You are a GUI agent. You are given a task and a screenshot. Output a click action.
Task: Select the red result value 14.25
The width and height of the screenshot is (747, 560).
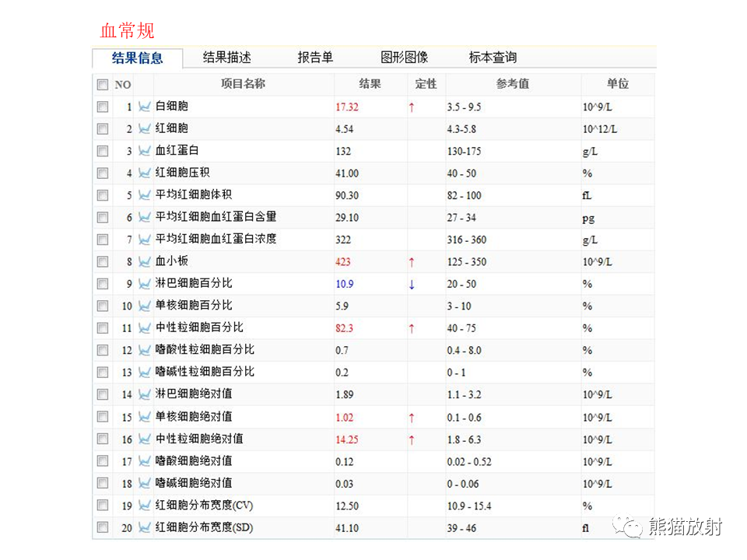[x=347, y=440]
